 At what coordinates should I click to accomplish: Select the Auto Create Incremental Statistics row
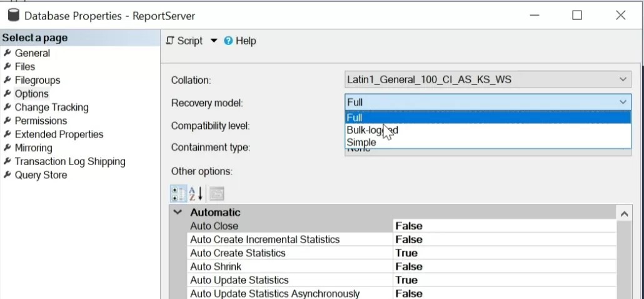[x=403, y=240]
